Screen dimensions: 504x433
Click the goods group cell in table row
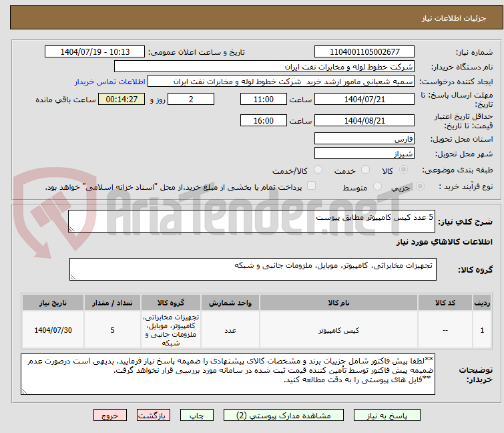[x=171, y=330]
